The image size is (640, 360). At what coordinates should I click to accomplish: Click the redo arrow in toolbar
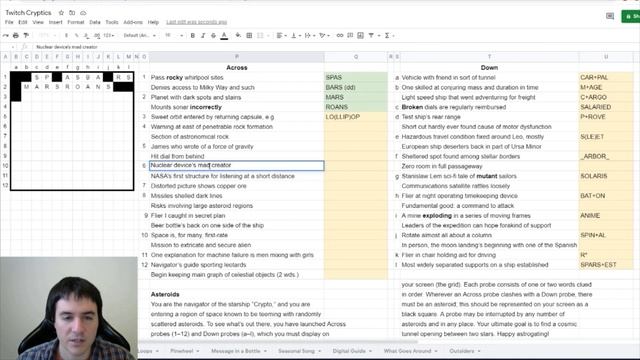point(6,36)
